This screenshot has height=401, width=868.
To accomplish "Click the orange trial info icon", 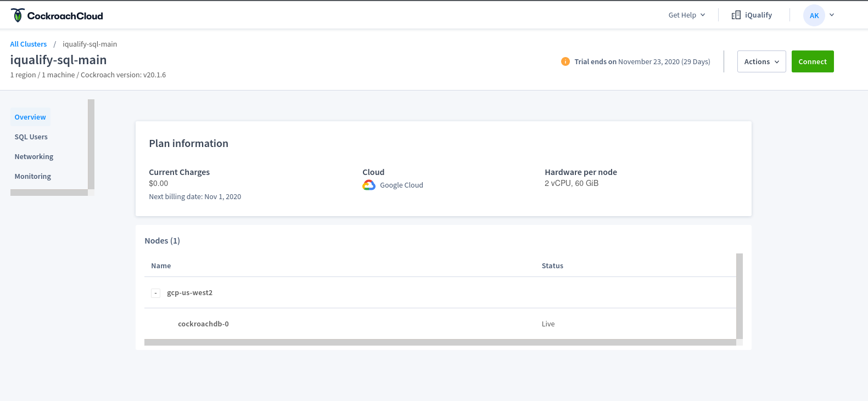I will 565,61.
